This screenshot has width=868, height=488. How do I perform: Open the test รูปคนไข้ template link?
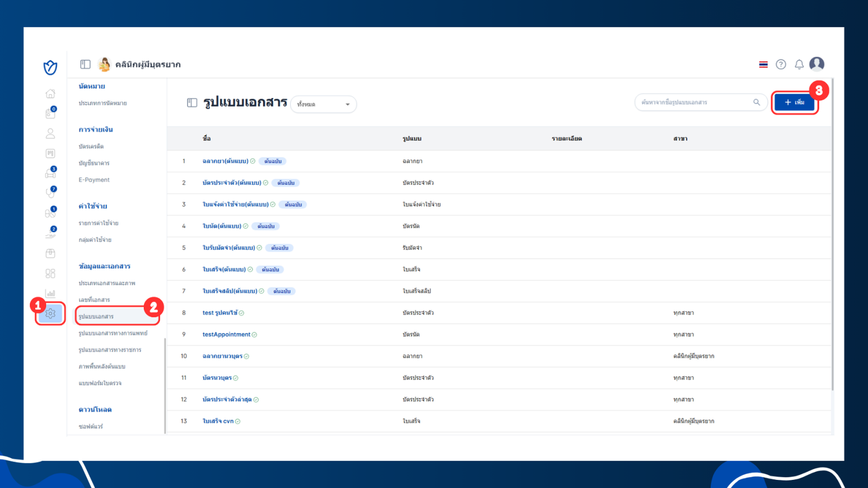(220, 313)
